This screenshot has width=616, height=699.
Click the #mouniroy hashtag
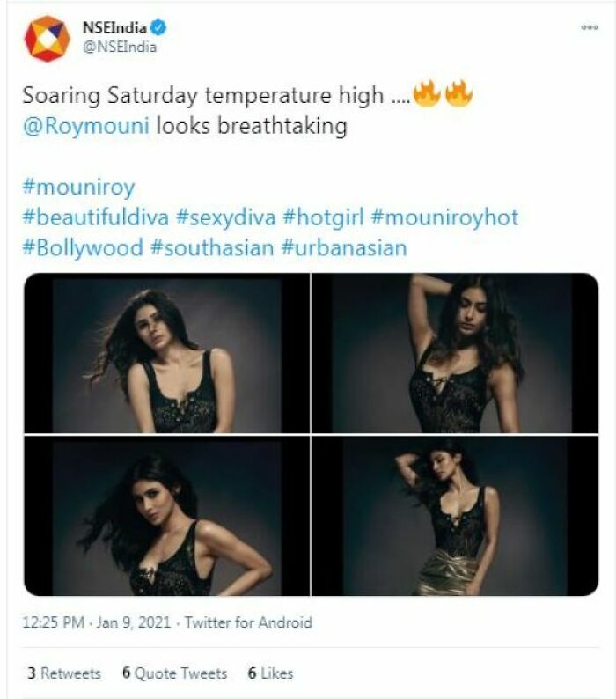[78, 187]
